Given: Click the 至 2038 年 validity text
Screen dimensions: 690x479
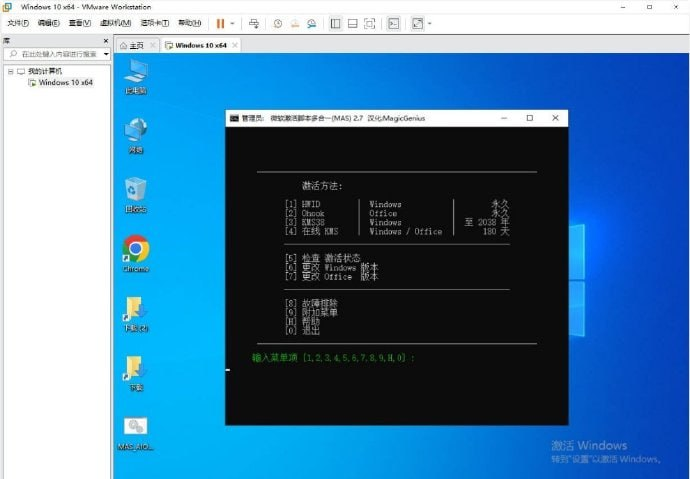Looking at the screenshot, I should (x=487, y=222).
